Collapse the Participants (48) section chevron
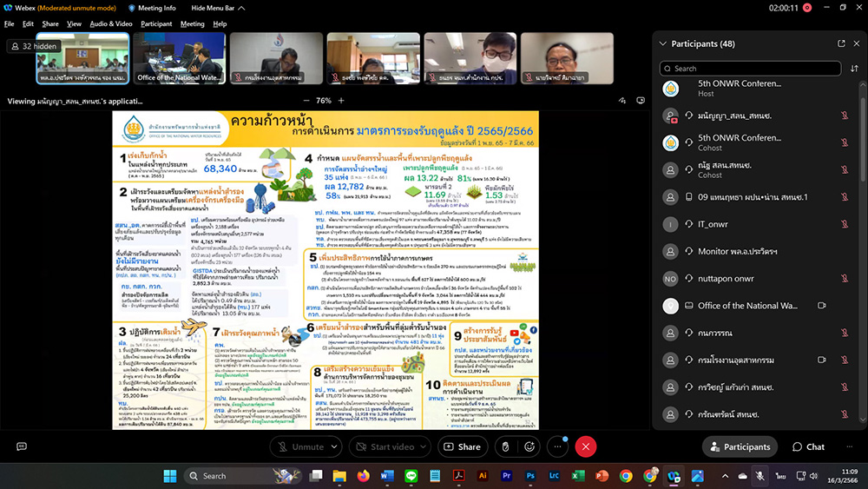This screenshot has width=868, height=489. 663,43
